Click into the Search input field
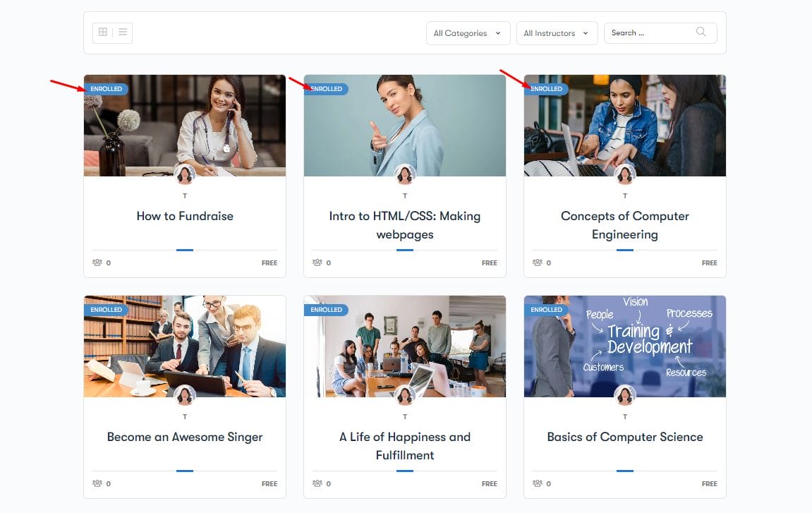 651,32
